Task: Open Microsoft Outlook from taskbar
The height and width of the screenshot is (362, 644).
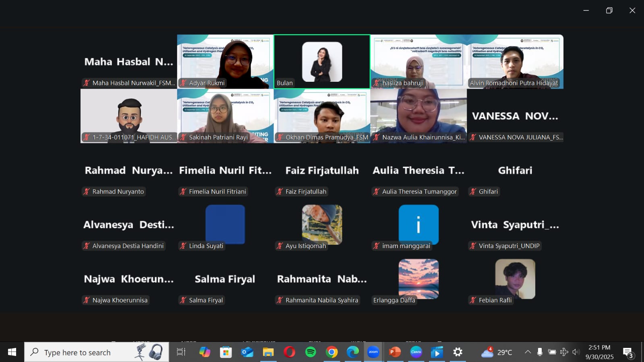Action: (x=247, y=352)
